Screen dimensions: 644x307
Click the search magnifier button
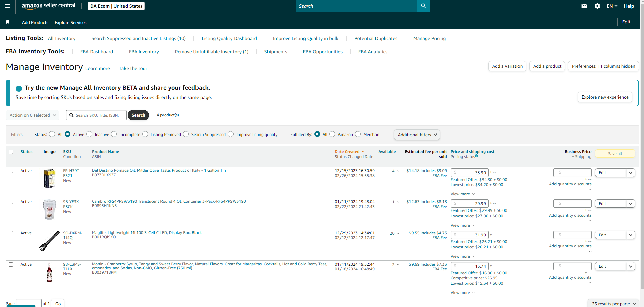click(423, 6)
